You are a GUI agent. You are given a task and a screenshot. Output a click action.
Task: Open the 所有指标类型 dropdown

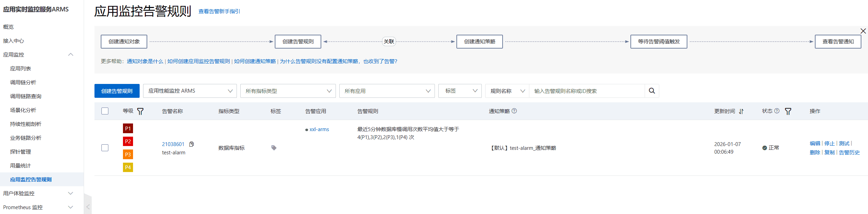(288, 91)
